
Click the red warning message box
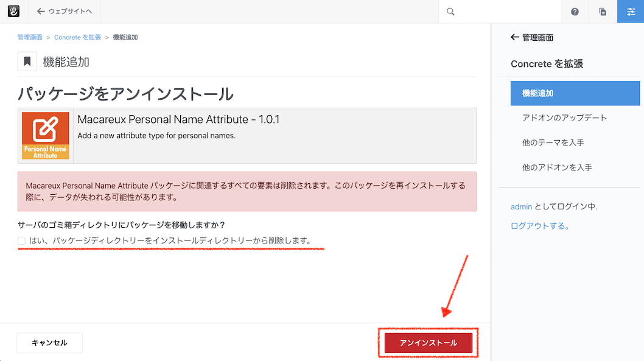click(247, 191)
